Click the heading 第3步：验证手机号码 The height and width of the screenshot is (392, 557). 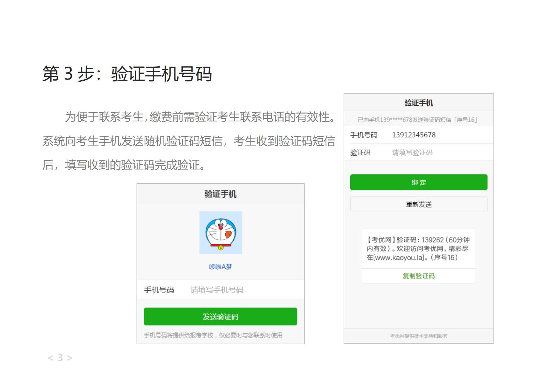[x=127, y=74]
